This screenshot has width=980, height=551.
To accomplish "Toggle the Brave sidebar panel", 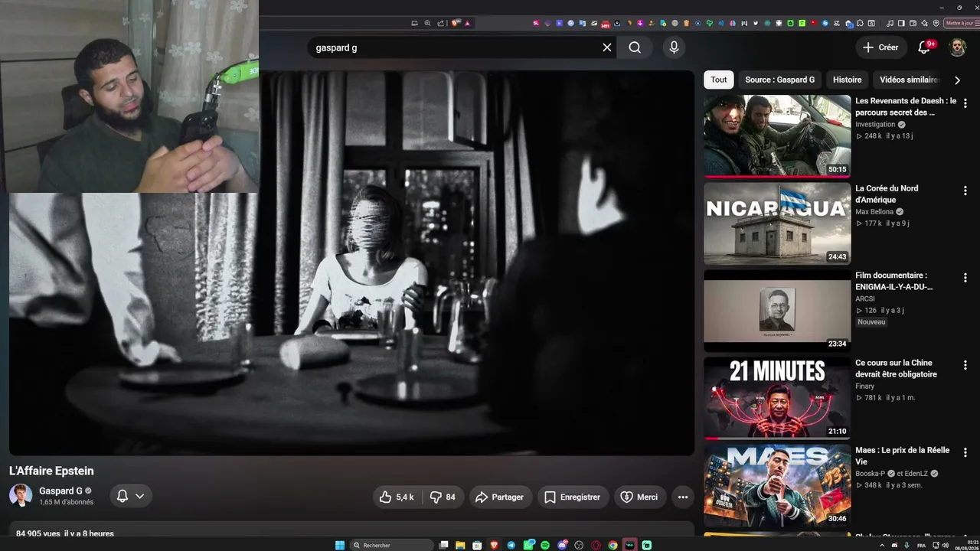I will click(901, 23).
